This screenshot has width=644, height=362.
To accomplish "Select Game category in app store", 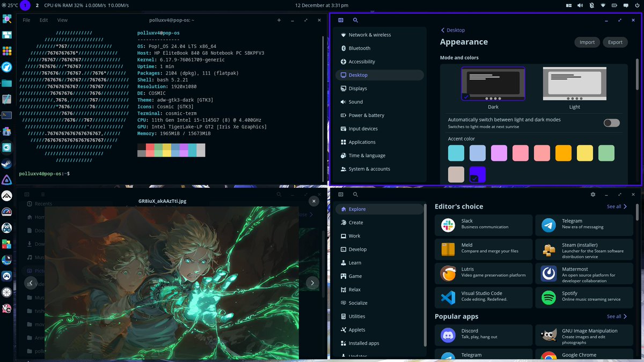I will [x=380, y=276].
